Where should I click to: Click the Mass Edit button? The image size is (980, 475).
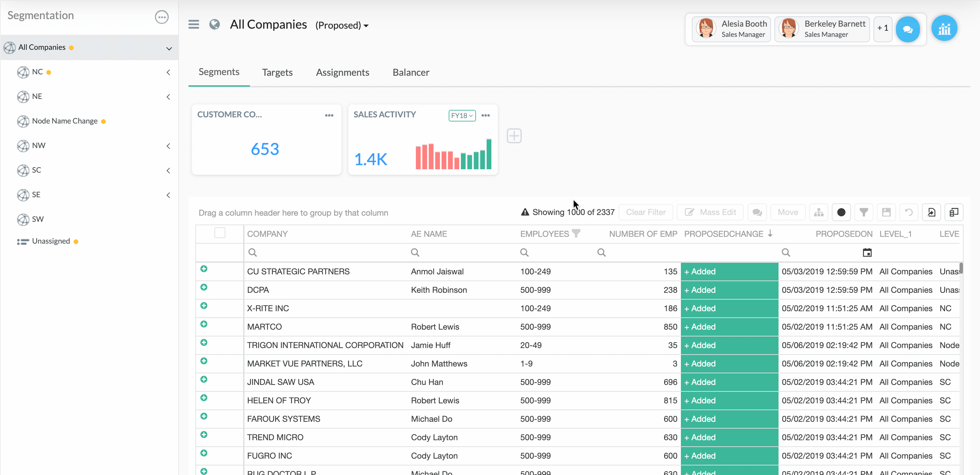[710, 212]
